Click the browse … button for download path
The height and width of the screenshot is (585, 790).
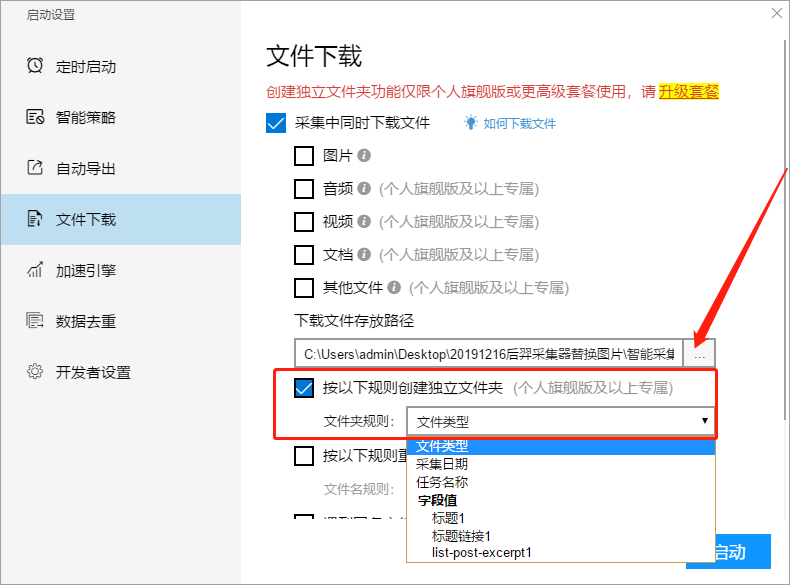click(x=699, y=353)
